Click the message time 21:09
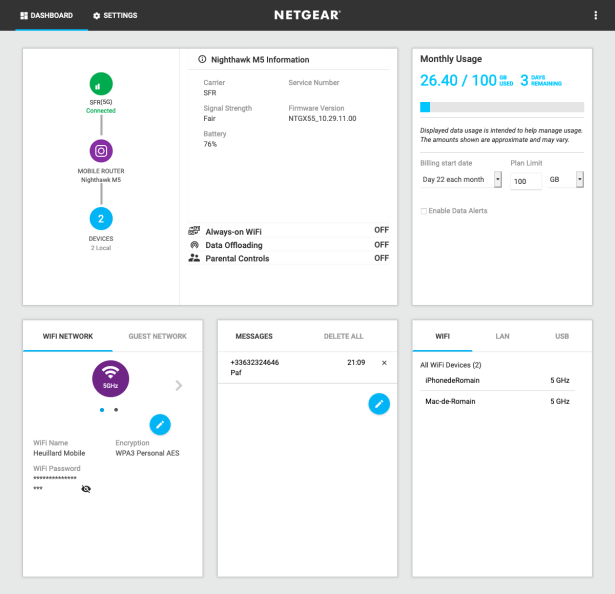This screenshot has height=594, width=615. [356, 363]
